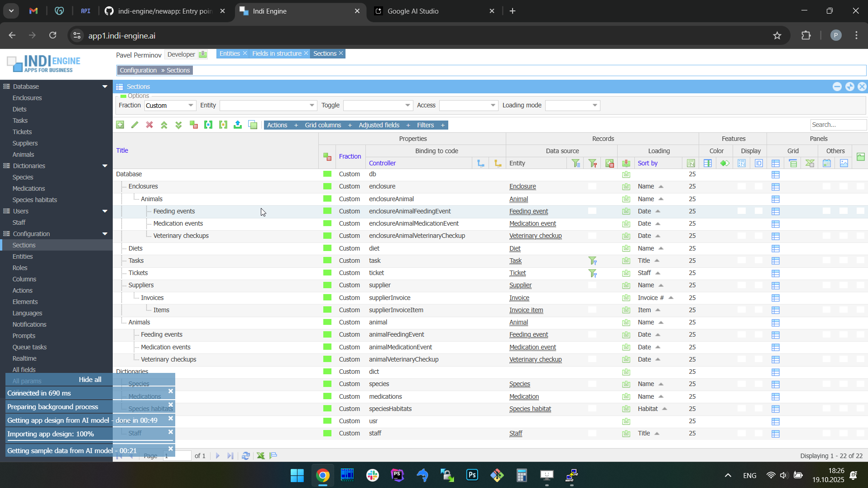The width and height of the screenshot is (868, 488).
Task: Click the green add record icon
Action: (x=120, y=125)
